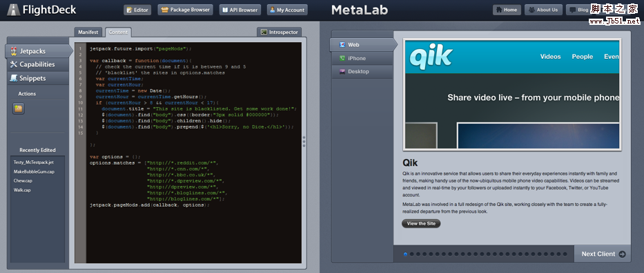Switch to the Manifest tab
The width and height of the screenshot is (644, 273).
[x=88, y=32]
